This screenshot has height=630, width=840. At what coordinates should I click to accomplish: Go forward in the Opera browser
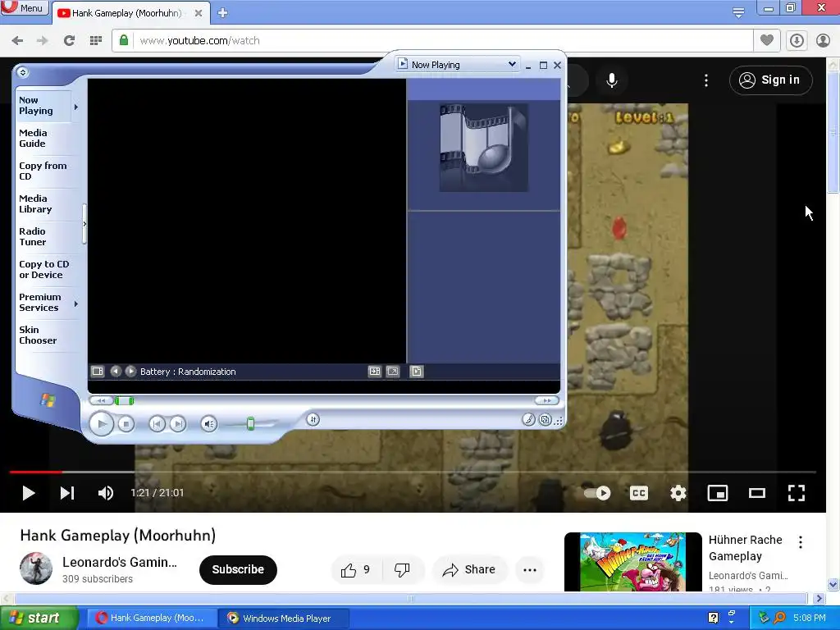[43, 40]
